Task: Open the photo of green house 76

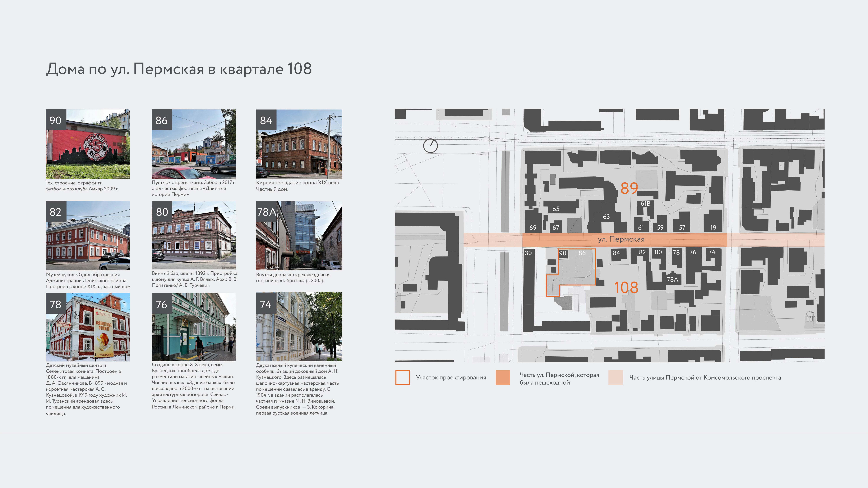Action: click(194, 327)
